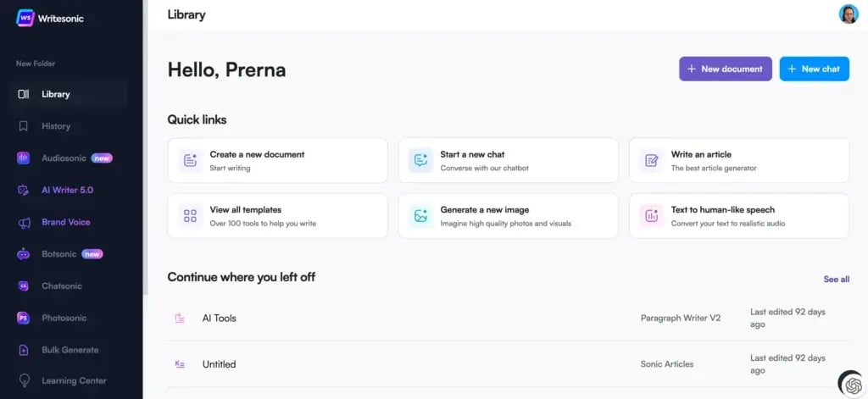
Task: Click the New document button
Action: coord(725,69)
